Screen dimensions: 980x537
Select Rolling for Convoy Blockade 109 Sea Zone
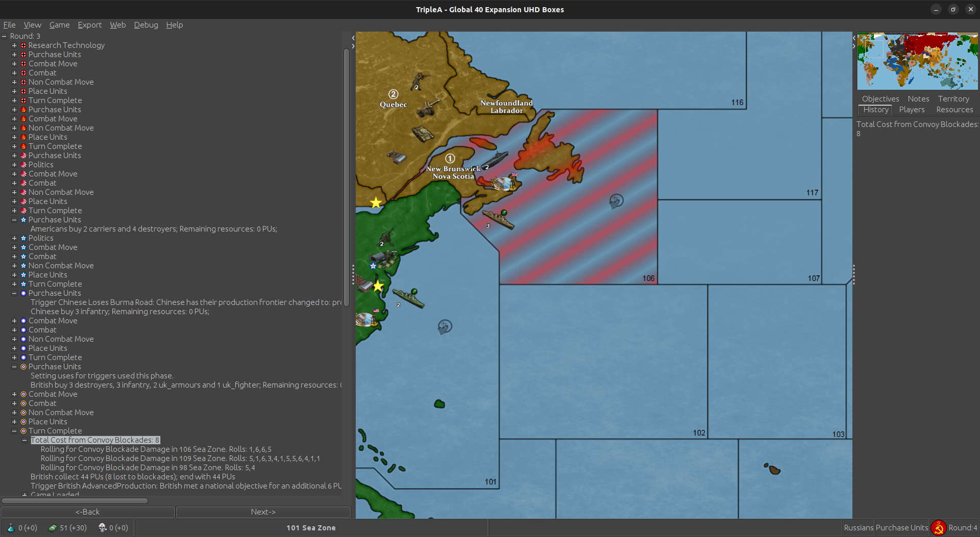pos(180,458)
